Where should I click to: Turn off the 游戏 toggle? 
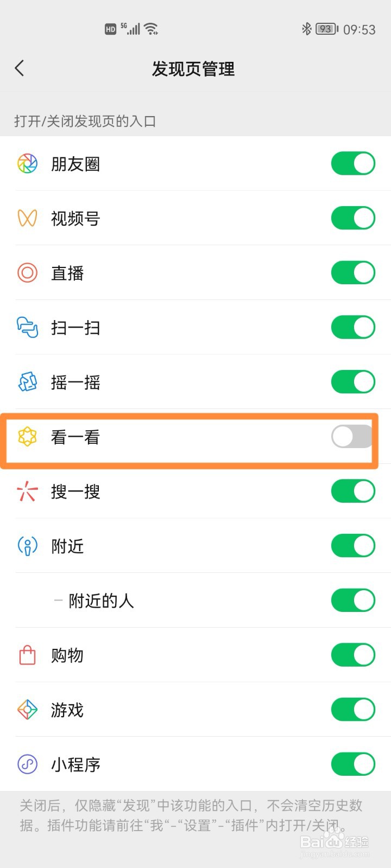pyautogui.click(x=353, y=710)
